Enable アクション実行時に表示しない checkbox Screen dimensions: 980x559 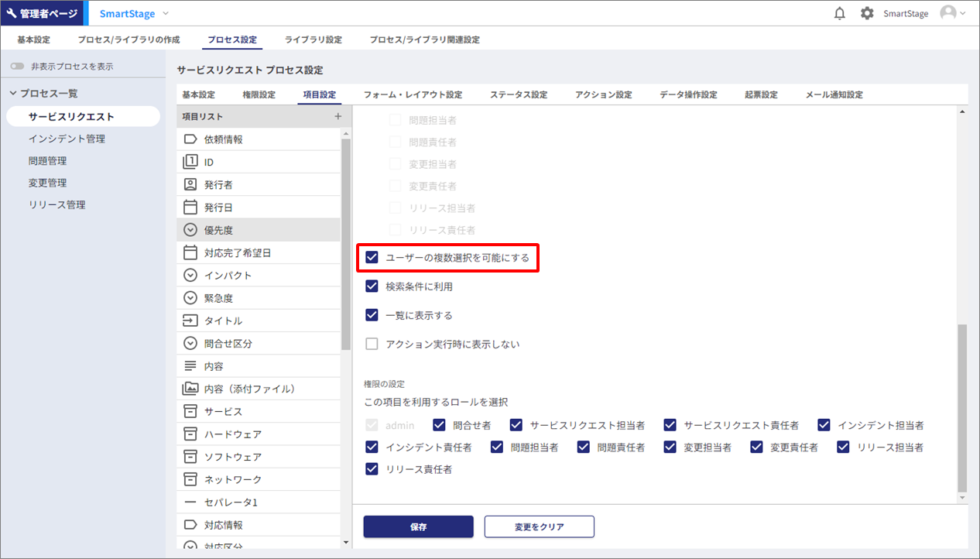pos(372,345)
